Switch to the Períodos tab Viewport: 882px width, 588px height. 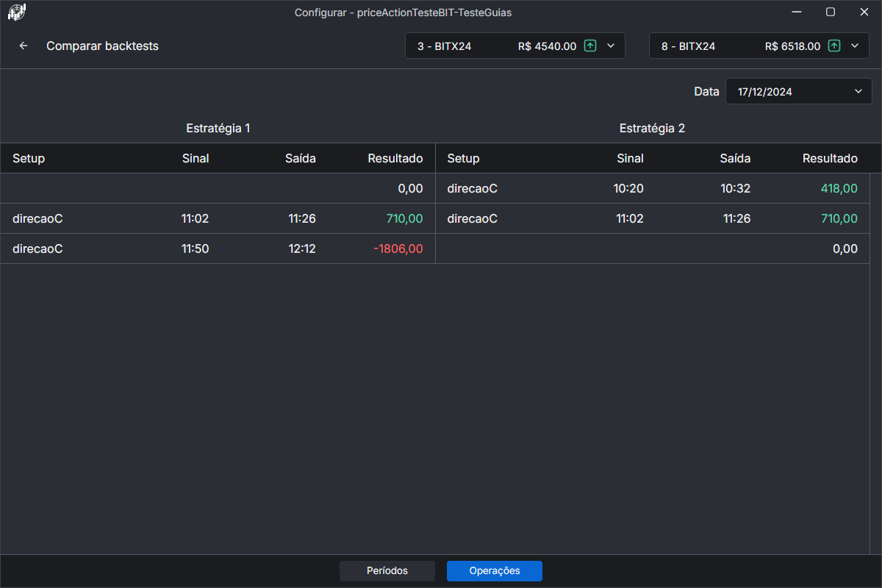[x=387, y=571]
